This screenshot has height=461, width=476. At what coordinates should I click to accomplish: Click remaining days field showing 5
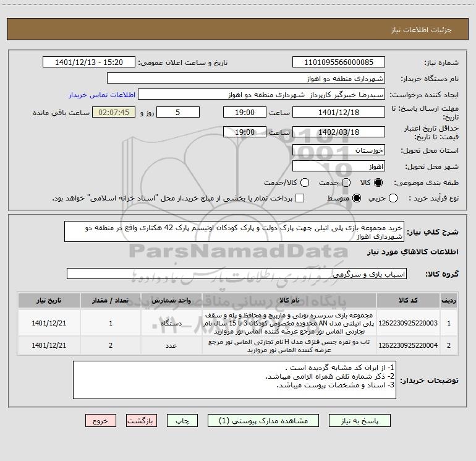[x=178, y=112]
